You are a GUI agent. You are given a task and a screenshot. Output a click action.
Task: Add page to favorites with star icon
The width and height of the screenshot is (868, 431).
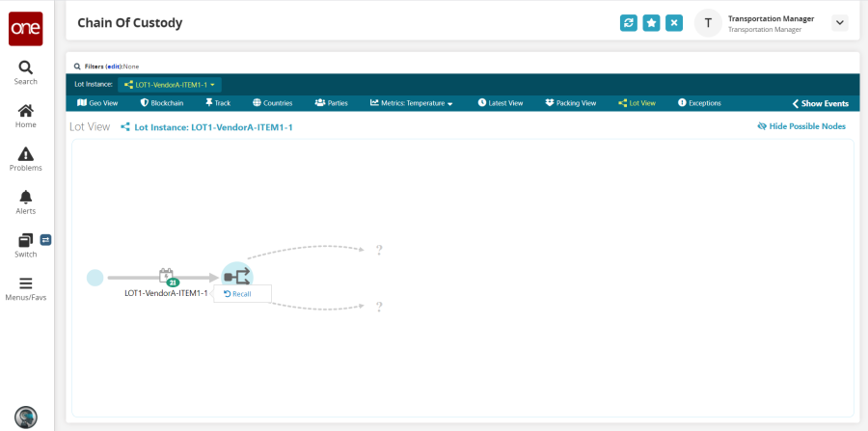651,23
